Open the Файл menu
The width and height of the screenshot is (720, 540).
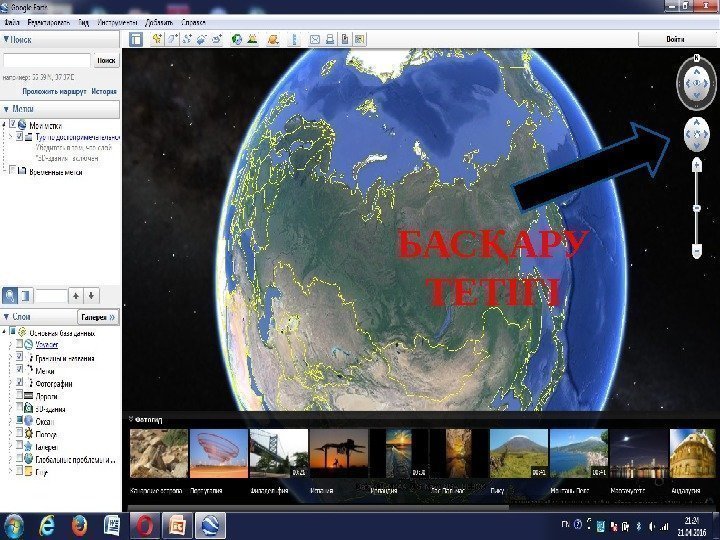(11, 22)
